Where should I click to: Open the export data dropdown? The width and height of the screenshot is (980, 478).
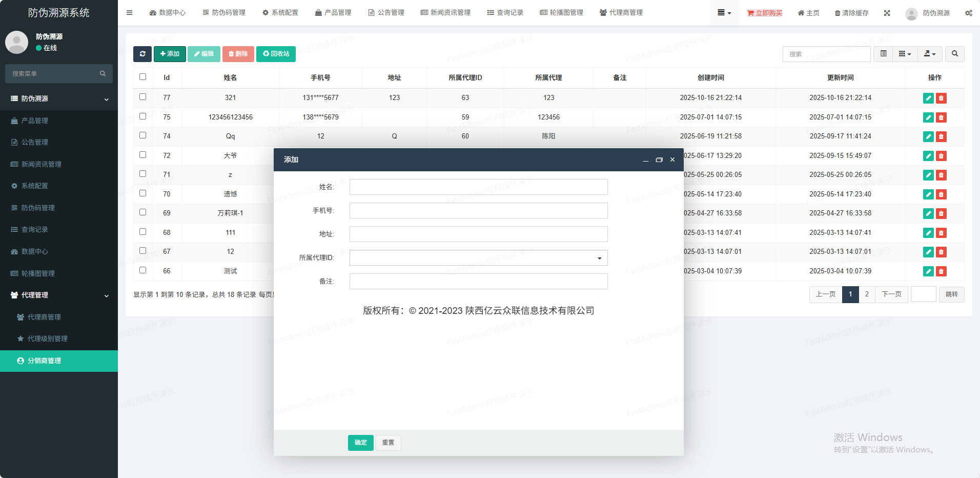tap(929, 54)
